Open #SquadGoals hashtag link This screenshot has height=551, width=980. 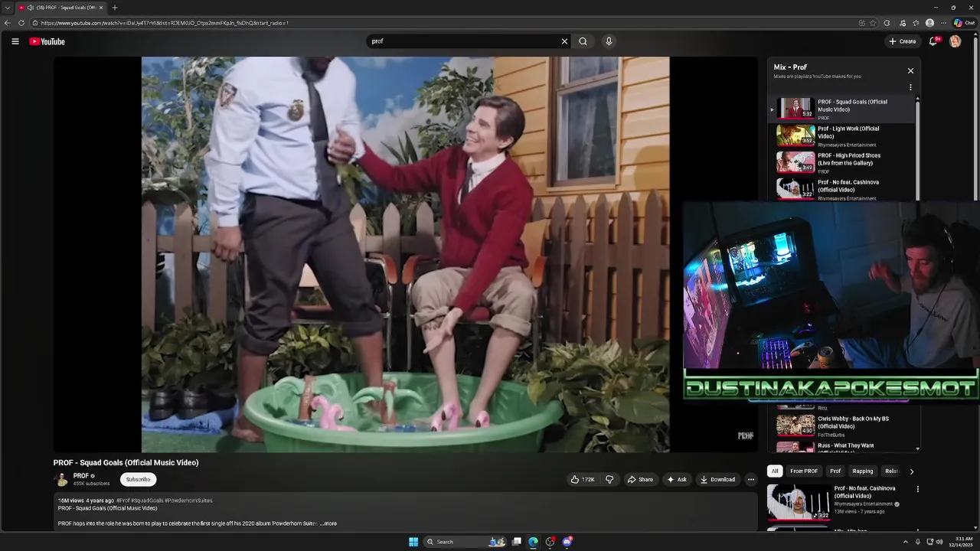[147, 500]
